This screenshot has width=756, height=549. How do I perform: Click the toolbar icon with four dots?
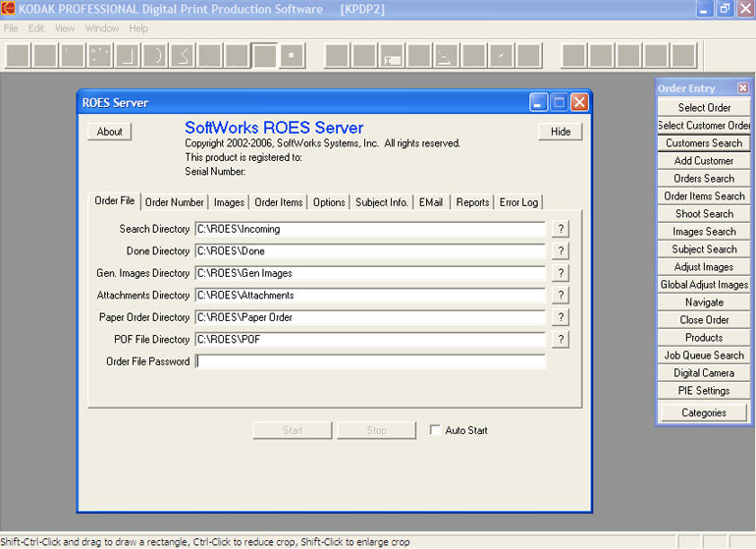tap(100, 55)
